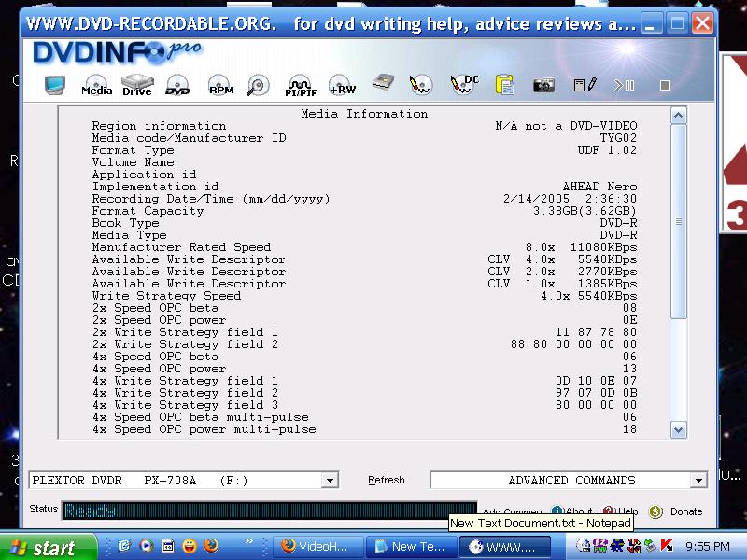Select the TYG02 media code value
The height and width of the screenshot is (560, 747).
[x=618, y=138]
